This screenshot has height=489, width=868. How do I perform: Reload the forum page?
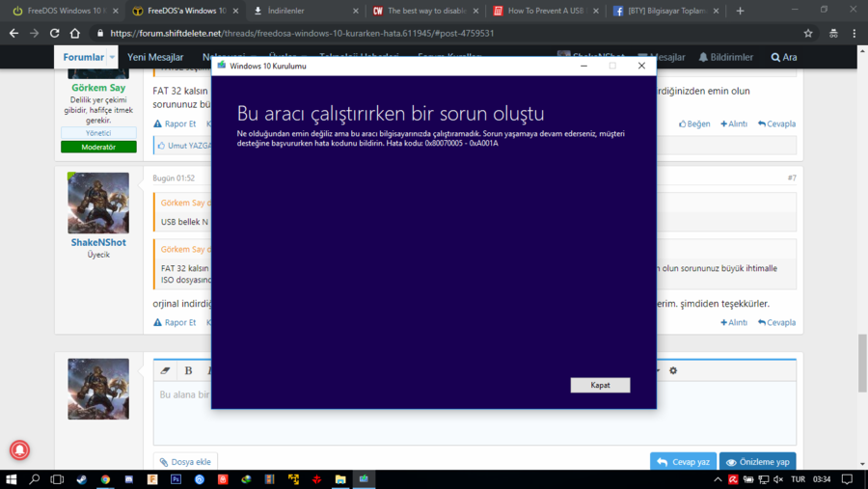pos(54,33)
